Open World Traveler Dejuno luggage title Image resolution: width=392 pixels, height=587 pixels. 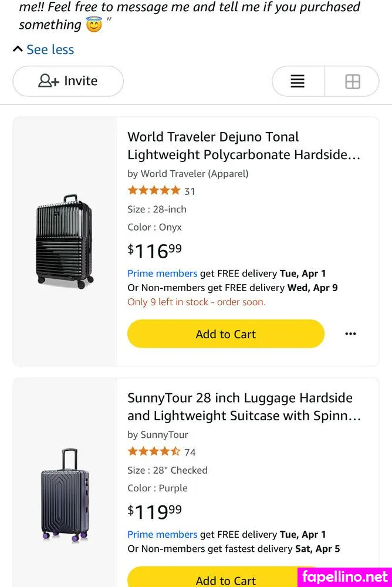244,146
